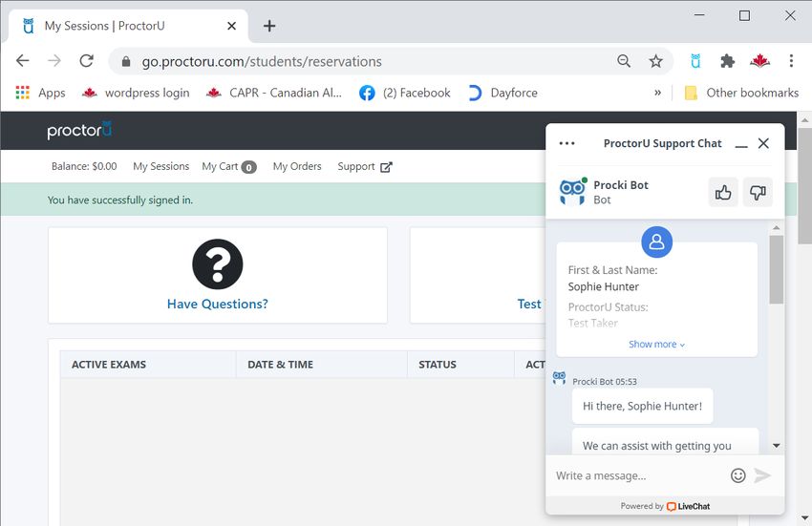Click the Balance: $0.00 item
The image size is (812, 526).
pyautogui.click(x=84, y=166)
